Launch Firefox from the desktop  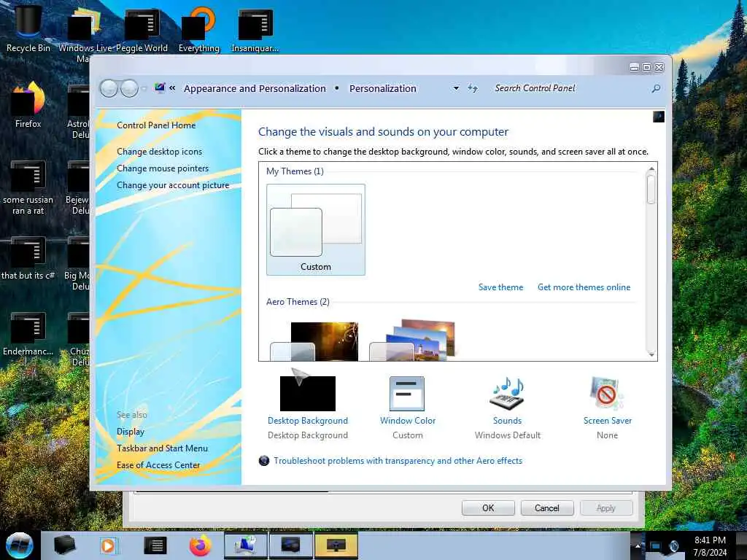click(28, 105)
